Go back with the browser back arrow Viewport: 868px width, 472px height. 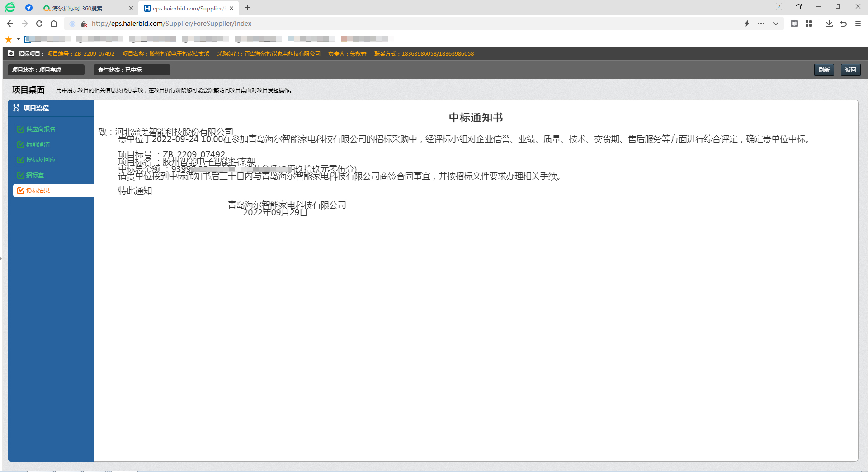tap(10, 24)
